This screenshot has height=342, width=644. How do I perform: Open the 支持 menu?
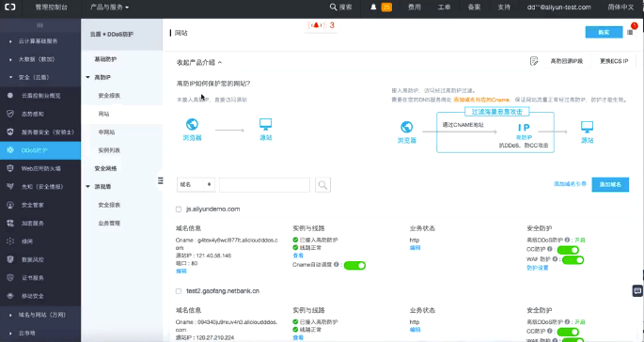point(504,7)
